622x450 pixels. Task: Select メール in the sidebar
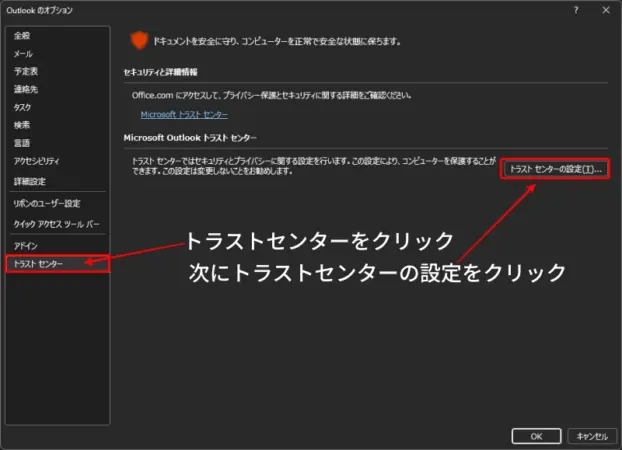click(x=23, y=54)
